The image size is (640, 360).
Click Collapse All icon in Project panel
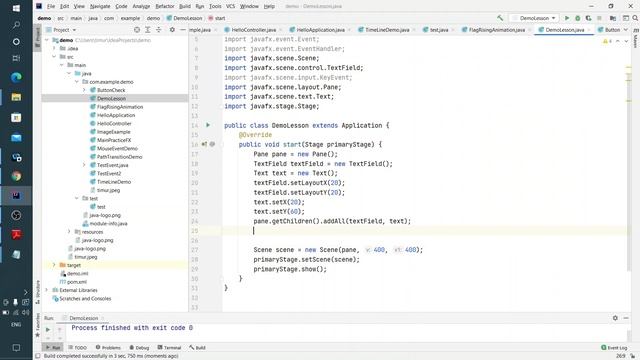pos(159,30)
